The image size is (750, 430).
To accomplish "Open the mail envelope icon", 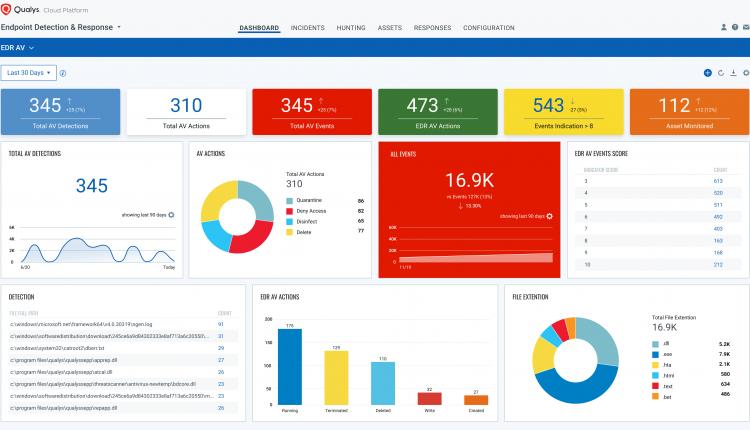I will tap(746, 27).
